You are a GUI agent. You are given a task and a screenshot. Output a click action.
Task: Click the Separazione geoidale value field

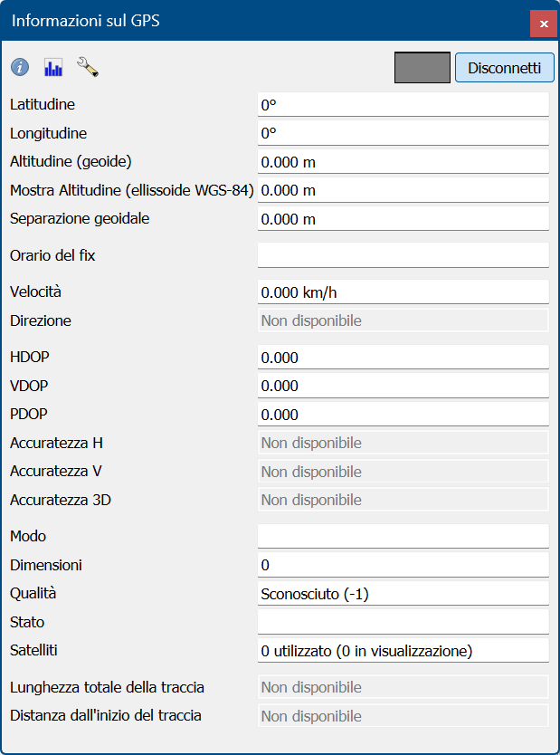pos(403,219)
